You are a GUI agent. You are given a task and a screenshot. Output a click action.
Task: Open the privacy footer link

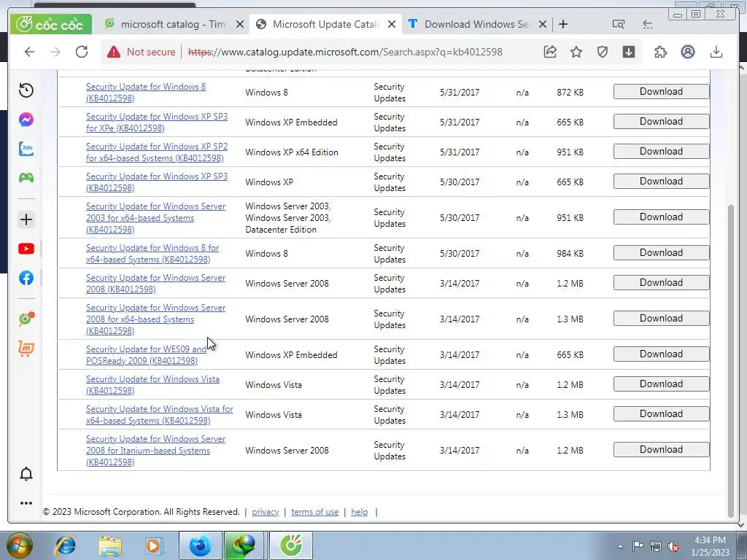(266, 512)
